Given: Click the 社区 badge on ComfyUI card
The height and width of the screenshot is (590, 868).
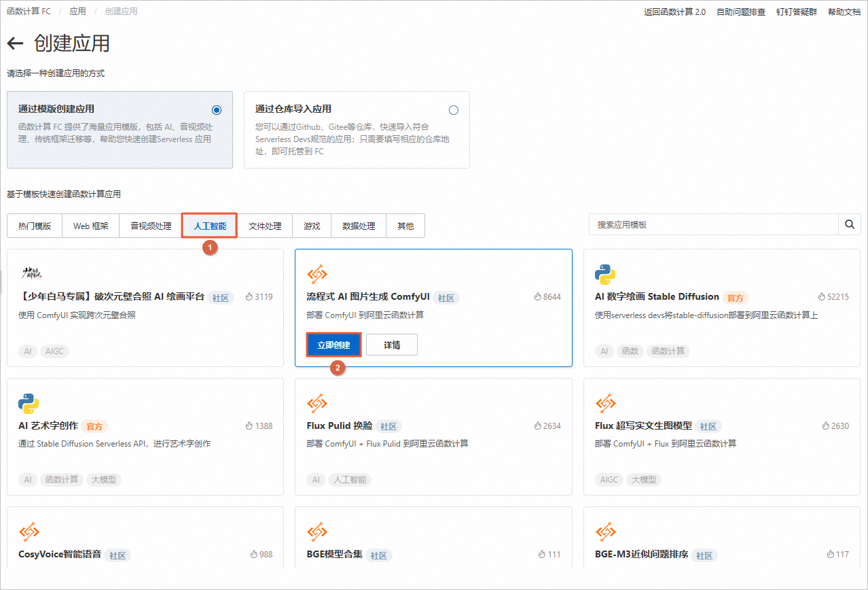Looking at the screenshot, I should tap(446, 298).
